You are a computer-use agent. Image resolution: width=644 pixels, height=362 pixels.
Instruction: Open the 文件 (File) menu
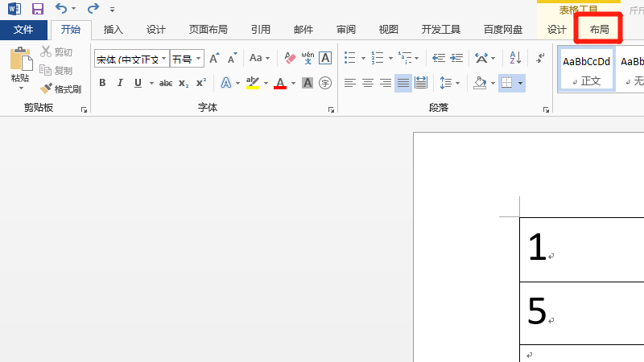pos(23,30)
